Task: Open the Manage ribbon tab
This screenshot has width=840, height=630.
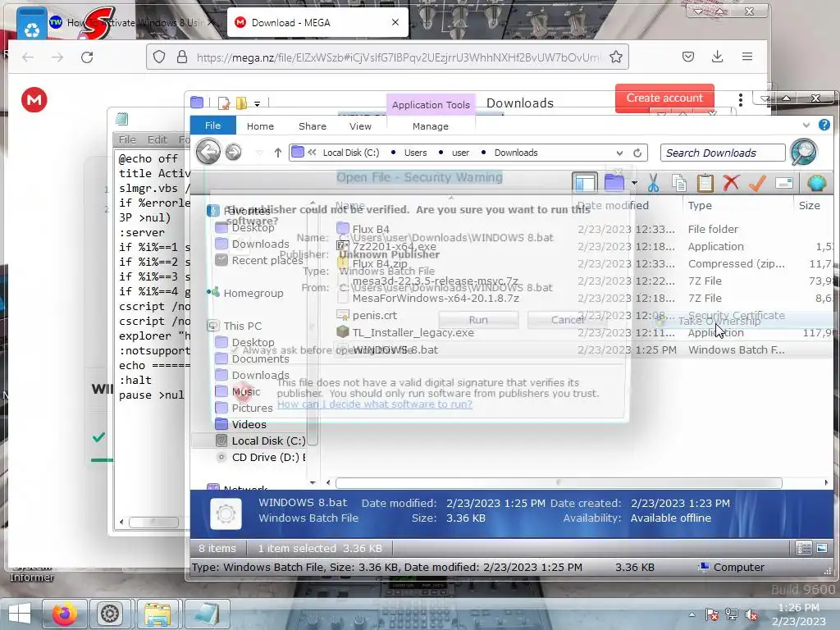Action: tap(430, 126)
